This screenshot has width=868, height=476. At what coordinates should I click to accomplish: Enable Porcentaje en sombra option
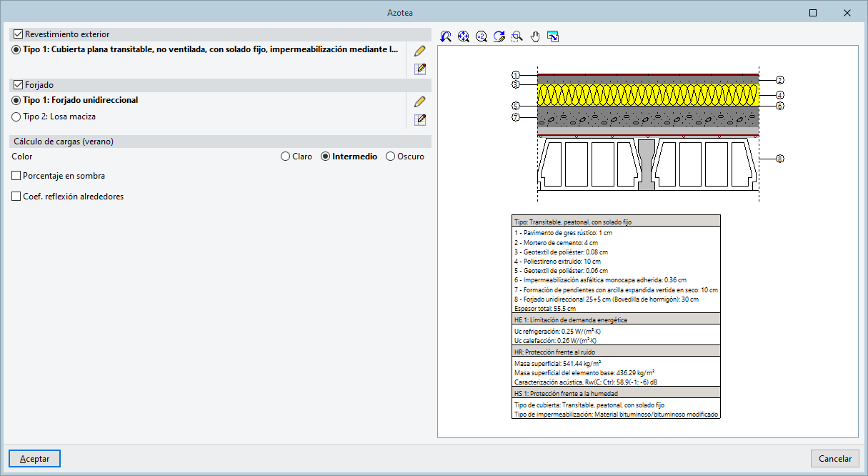pos(16,176)
